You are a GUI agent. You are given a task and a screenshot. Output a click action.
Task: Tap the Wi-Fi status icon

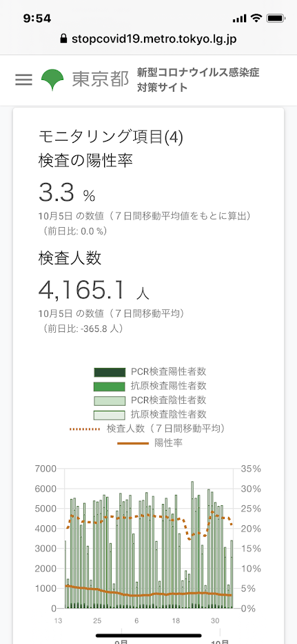coord(257,19)
